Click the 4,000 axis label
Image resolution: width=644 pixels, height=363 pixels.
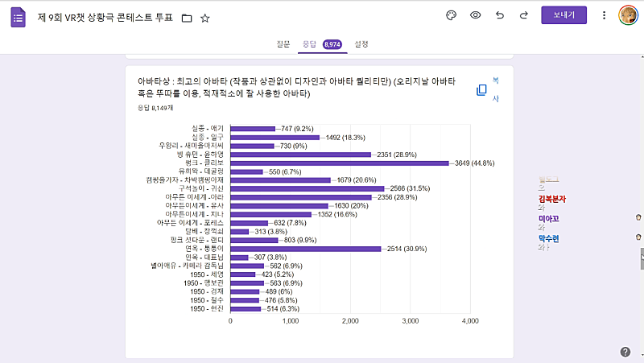point(470,321)
